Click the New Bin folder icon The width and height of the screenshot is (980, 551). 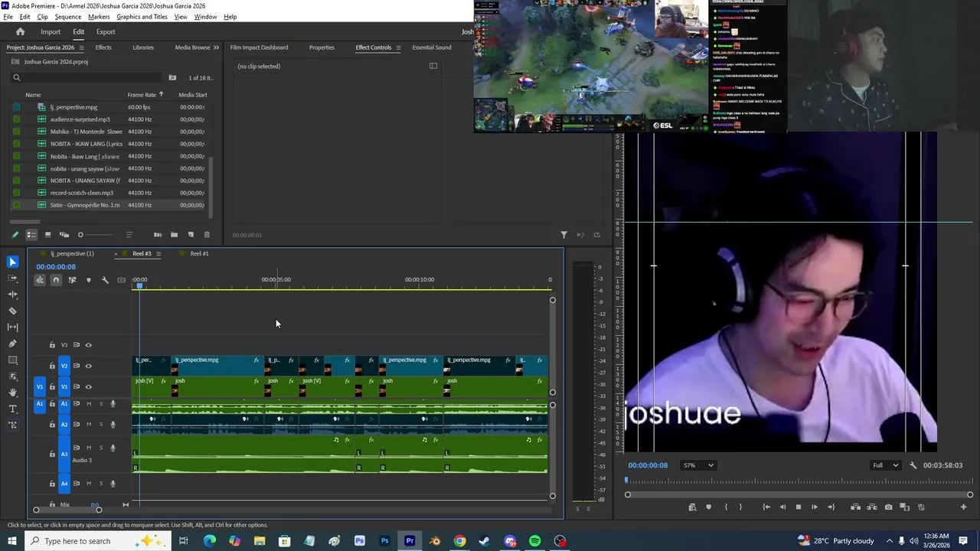[x=174, y=235]
